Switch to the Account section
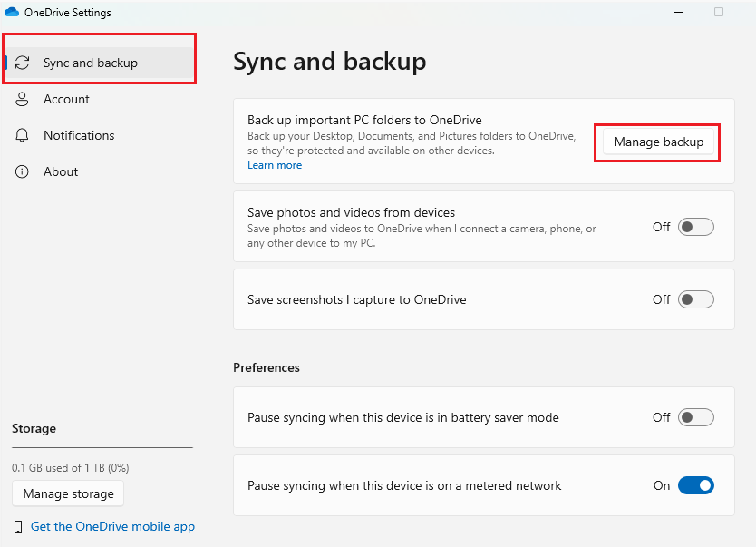The height and width of the screenshot is (547, 756). pos(100,99)
